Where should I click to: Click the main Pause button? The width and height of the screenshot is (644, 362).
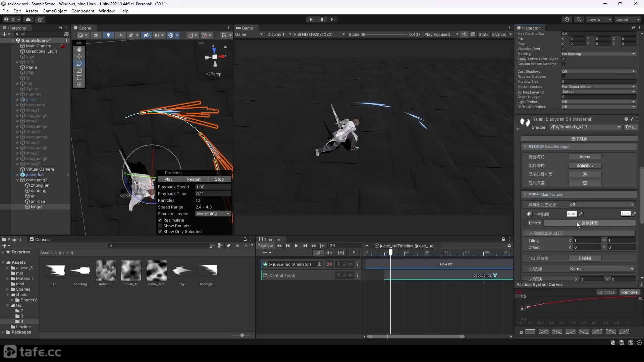click(x=322, y=19)
